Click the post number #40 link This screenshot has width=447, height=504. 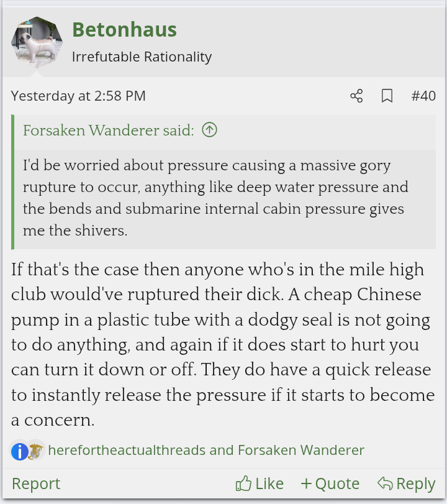coord(423,96)
